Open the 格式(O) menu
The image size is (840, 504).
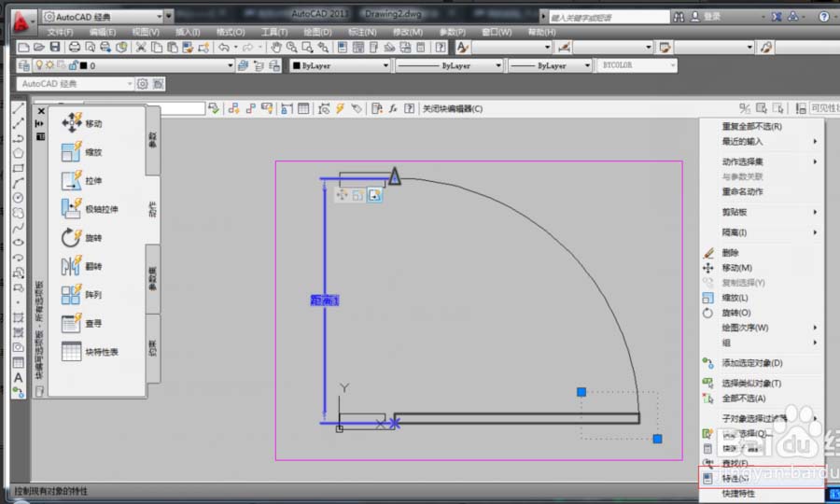(x=231, y=32)
